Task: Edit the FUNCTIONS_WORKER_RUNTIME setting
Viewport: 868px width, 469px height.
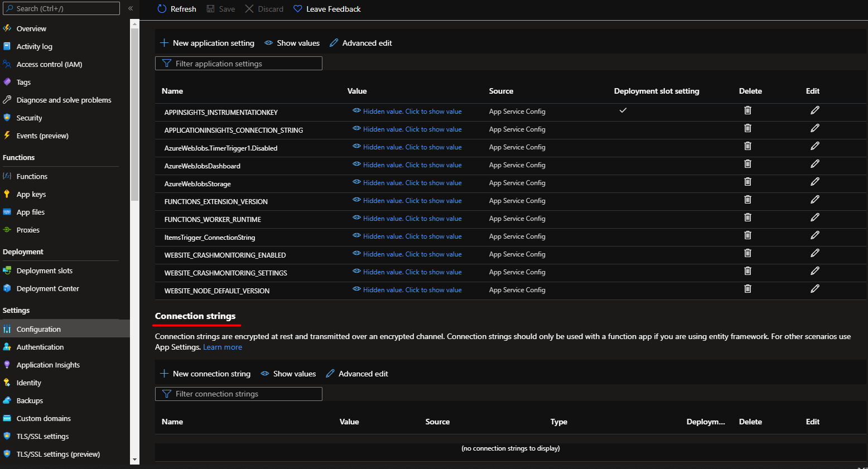Action: click(815, 217)
